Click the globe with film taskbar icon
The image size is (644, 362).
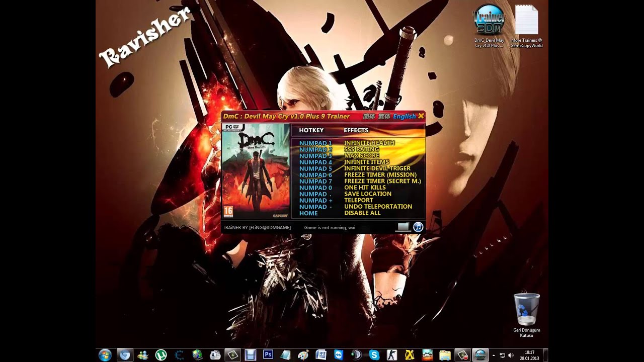(197, 355)
